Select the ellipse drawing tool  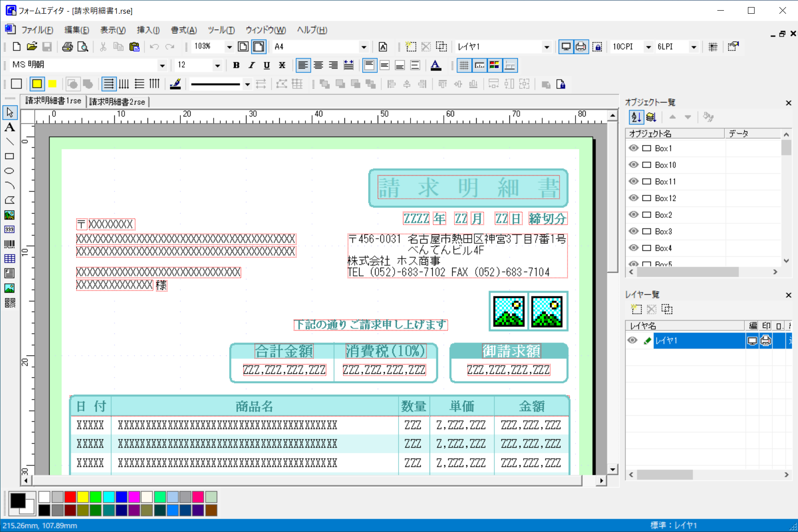[9, 171]
